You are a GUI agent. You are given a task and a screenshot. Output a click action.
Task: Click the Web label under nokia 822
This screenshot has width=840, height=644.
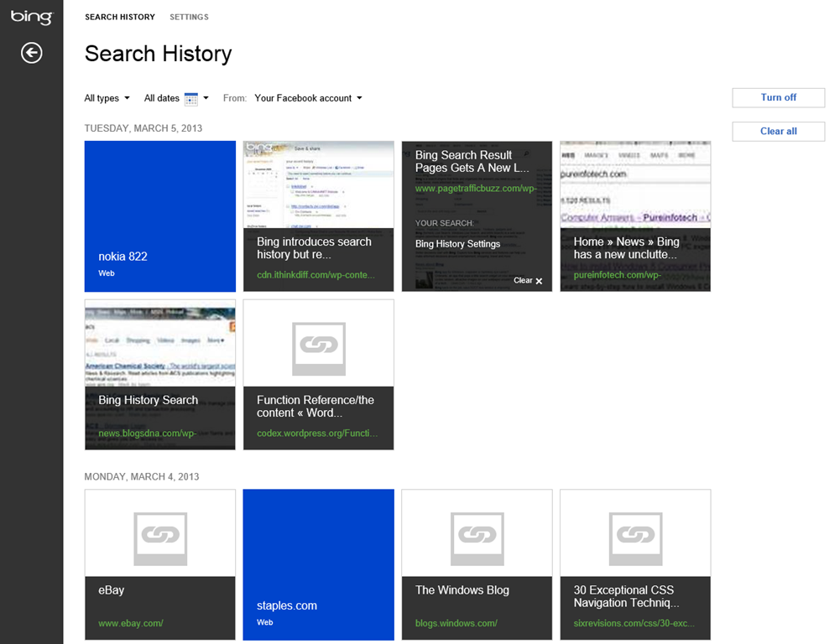[x=106, y=273]
